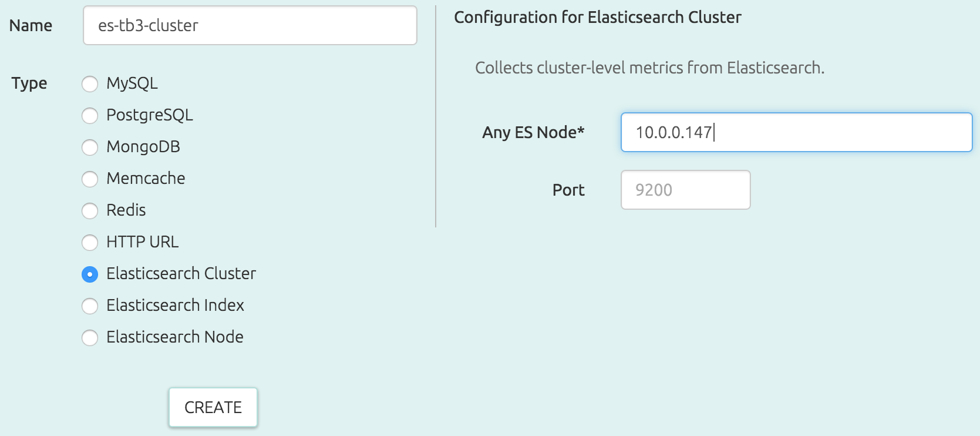Screen dimensions: 980x436
Task: Switch type to Elasticsearch Index
Action: point(90,306)
